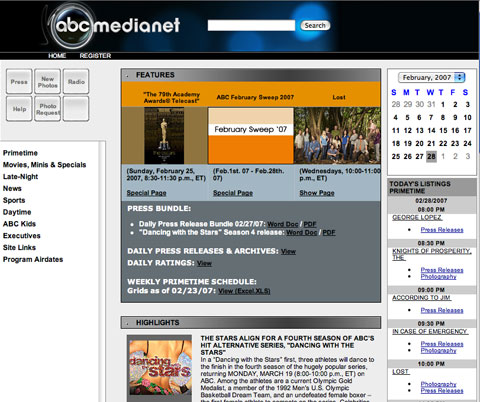480x402 pixels.
Task: Click the search input field
Action: click(251, 25)
